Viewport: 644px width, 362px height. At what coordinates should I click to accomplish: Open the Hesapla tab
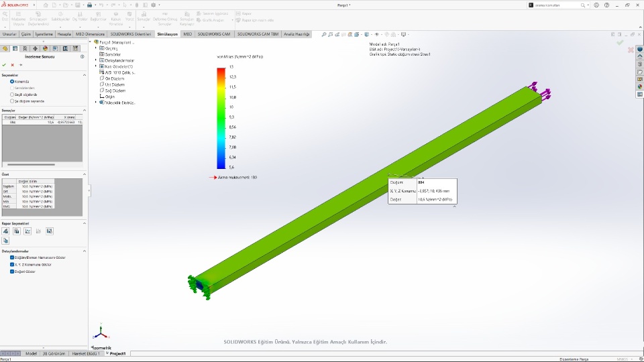tap(64, 34)
